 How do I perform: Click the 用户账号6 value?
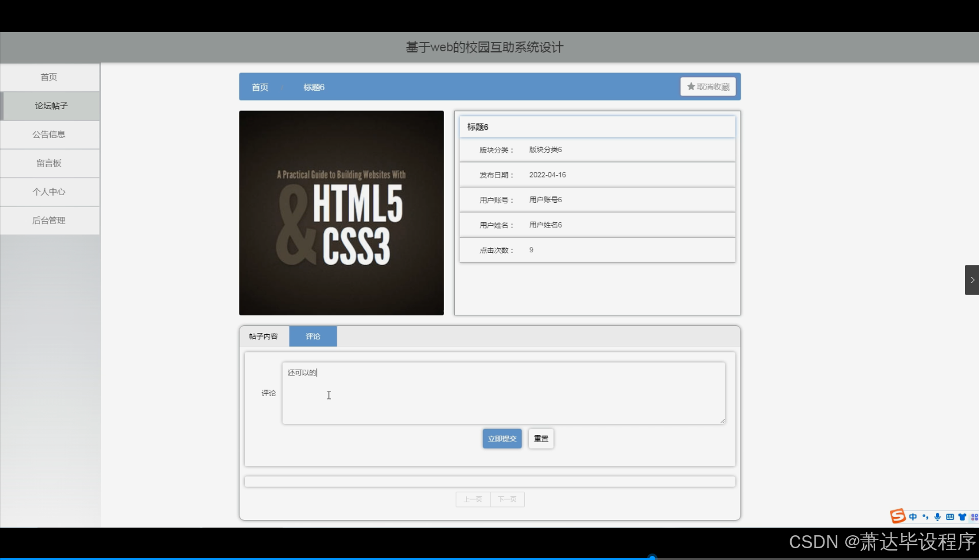(546, 200)
